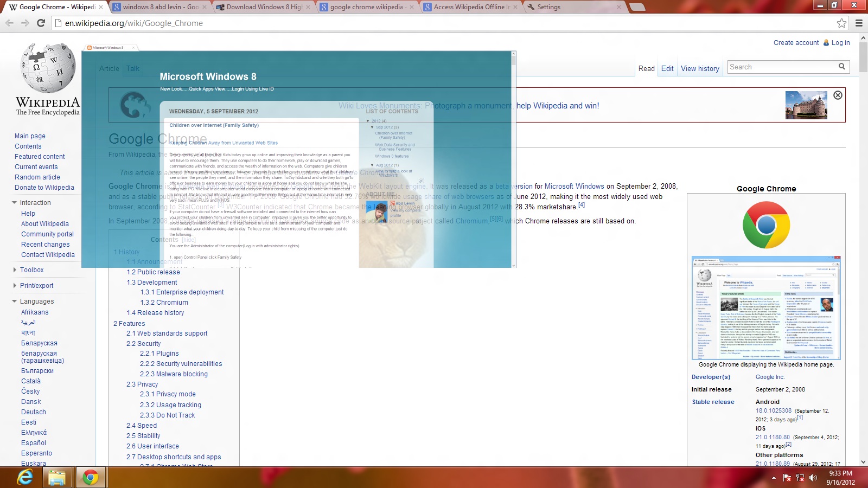Open a Random article
The image size is (868, 488).
coord(37,177)
